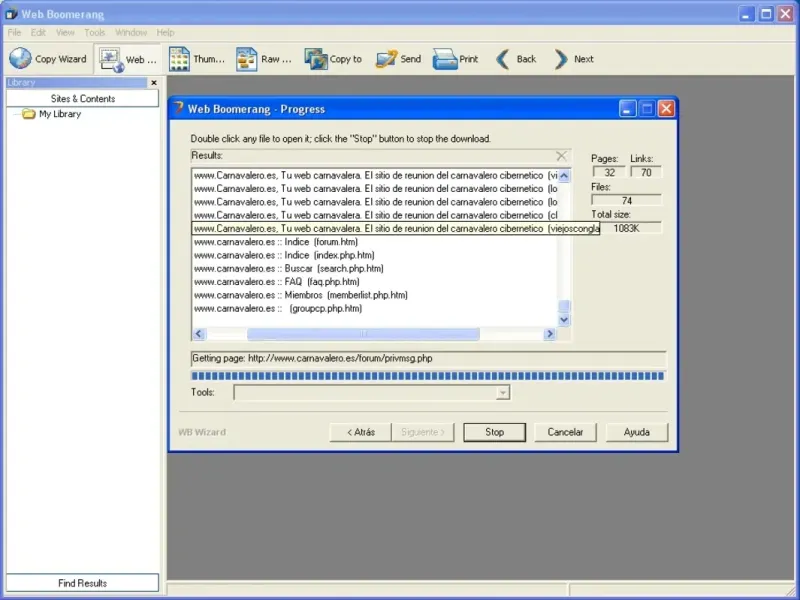This screenshot has width=800, height=600.
Task: Click results horizontal scroll right arrow
Action: (x=549, y=334)
